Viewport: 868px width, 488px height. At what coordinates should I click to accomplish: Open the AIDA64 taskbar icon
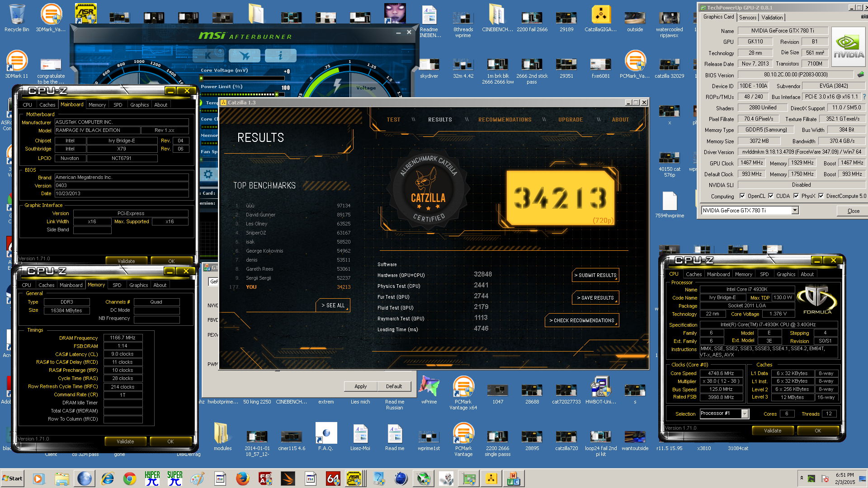coord(333,479)
